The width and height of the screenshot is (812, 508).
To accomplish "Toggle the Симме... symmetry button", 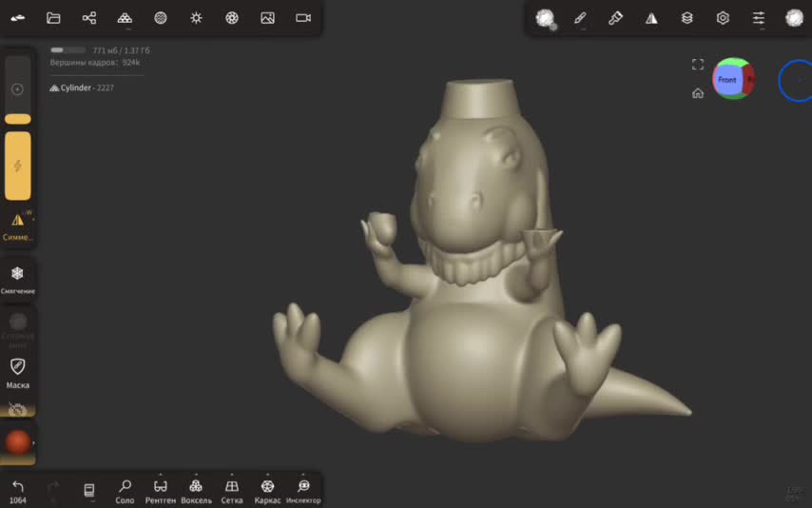I will point(18,226).
